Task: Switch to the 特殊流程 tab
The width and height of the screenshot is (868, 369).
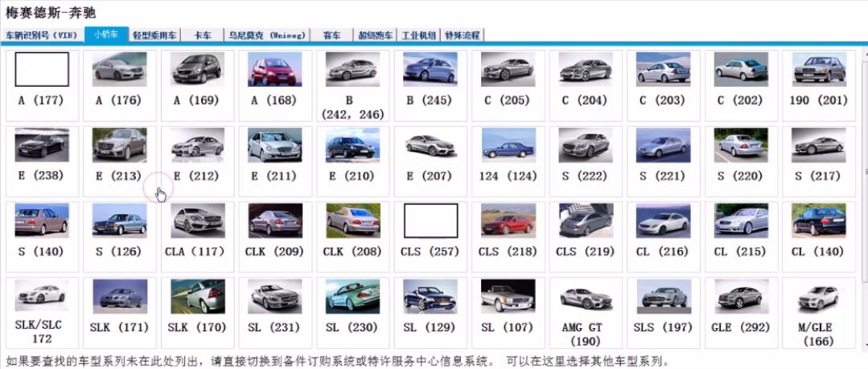Action: (x=463, y=35)
